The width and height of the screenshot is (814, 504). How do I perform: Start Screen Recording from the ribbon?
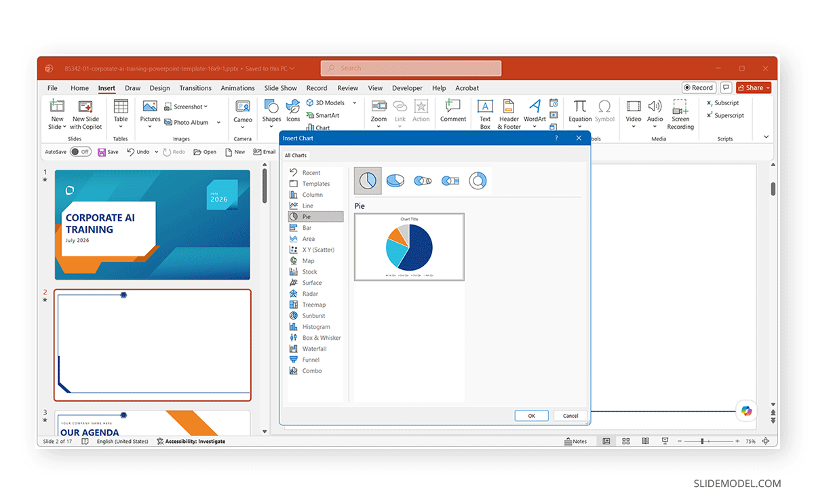pyautogui.click(x=680, y=114)
